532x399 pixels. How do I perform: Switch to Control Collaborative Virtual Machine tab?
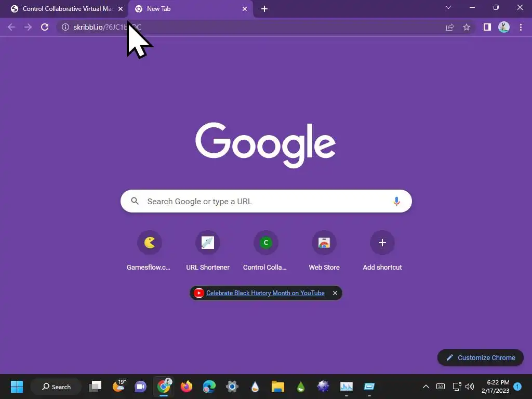pos(64,9)
